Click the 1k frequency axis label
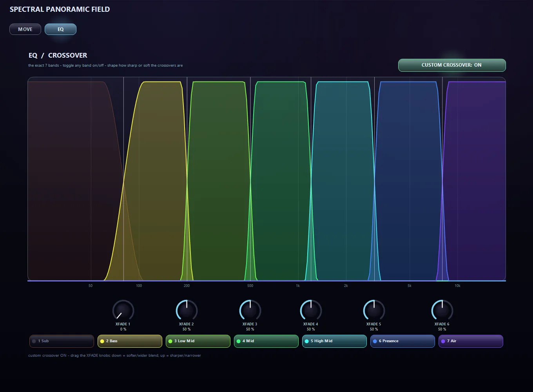 pos(298,286)
